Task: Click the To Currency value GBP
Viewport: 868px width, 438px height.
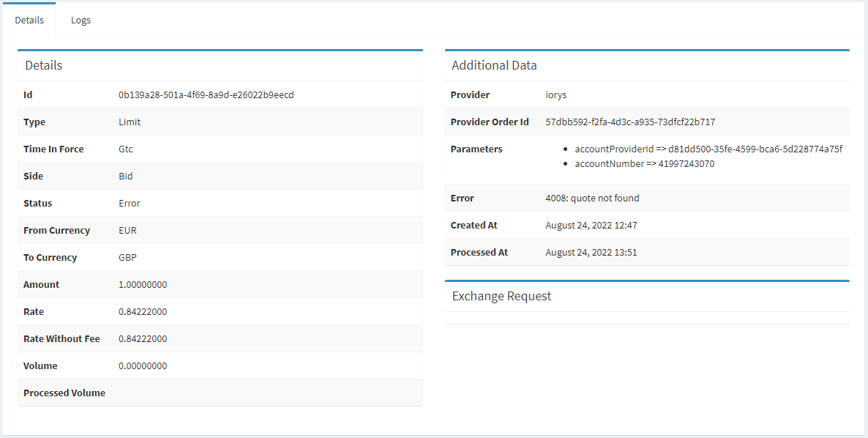Action: (x=127, y=258)
